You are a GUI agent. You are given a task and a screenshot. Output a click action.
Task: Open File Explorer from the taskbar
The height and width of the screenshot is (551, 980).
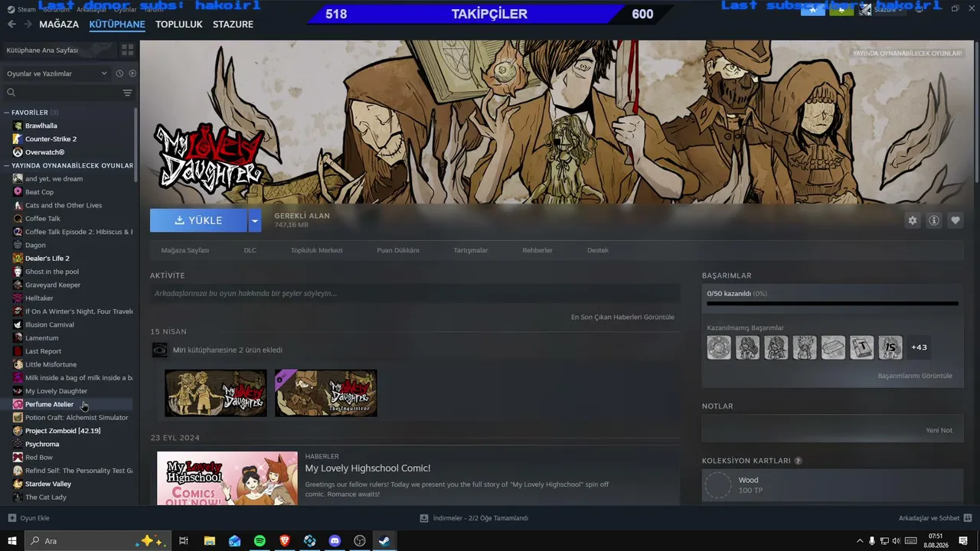(x=209, y=541)
